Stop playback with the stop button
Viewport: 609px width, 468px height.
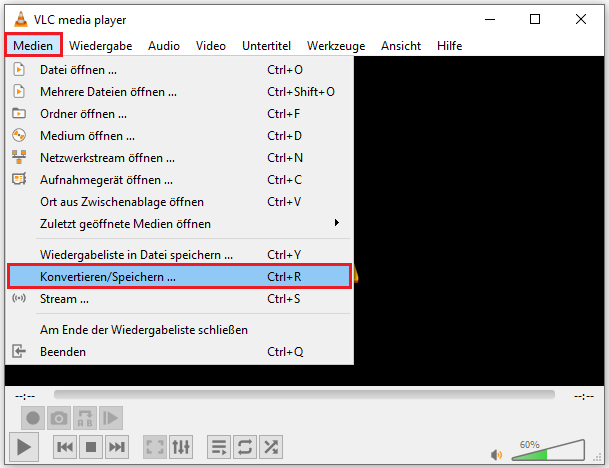[x=91, y=447]
